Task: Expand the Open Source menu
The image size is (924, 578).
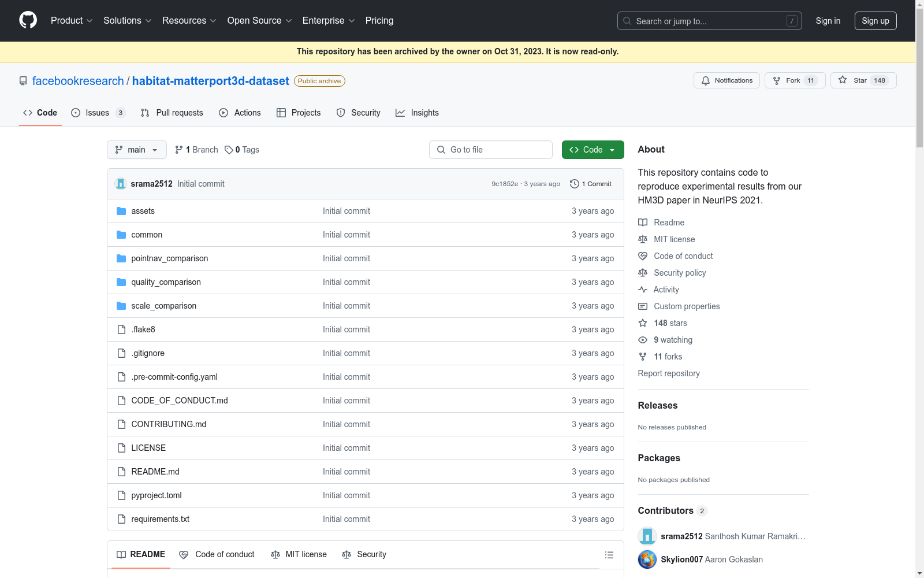Action: click(259, 20)
